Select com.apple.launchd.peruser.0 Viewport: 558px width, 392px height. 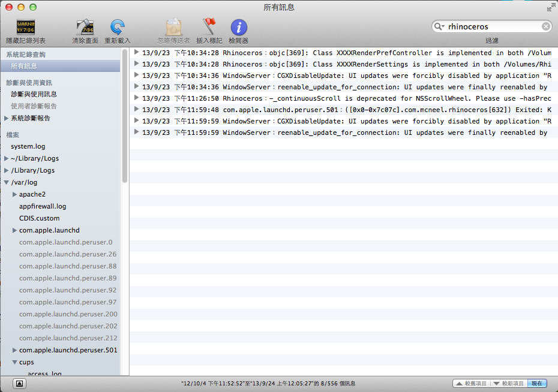66,242
